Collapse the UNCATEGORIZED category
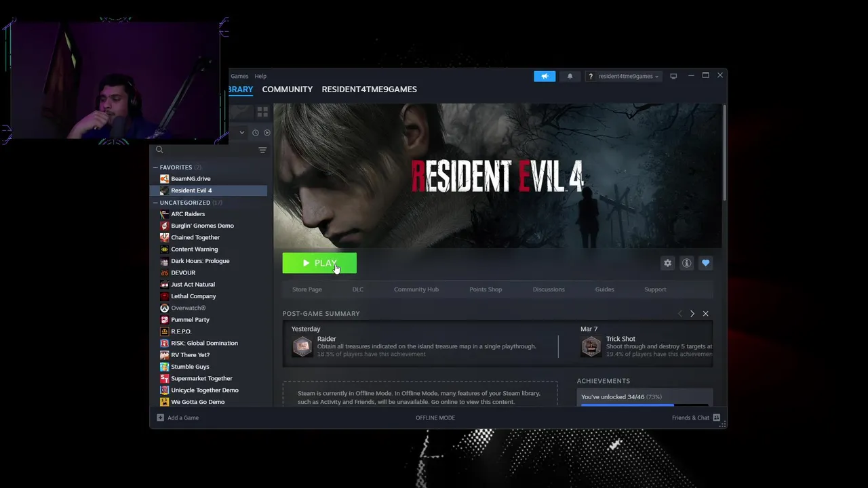The image size is (868, 488). click(x=155, y=203)
